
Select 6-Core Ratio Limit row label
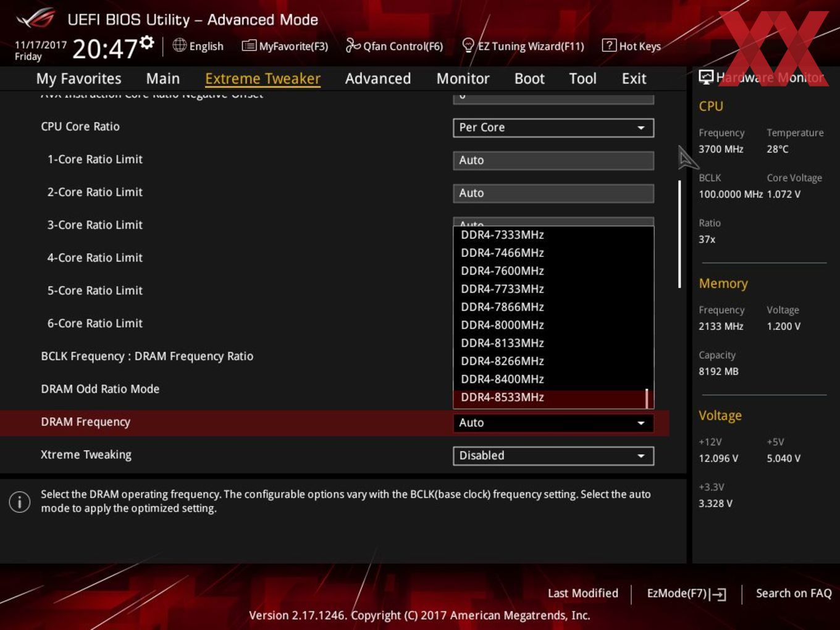pyautogui.click(x=95, y=322)
